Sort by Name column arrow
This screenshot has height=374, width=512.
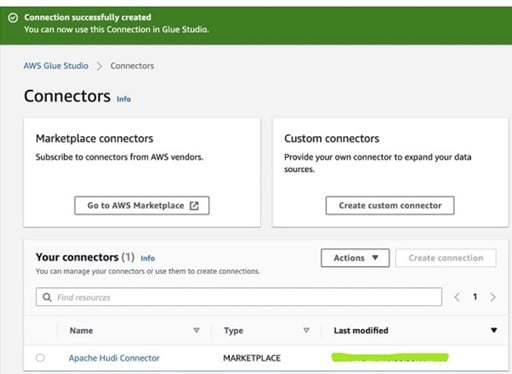click(x=197, y=330)
